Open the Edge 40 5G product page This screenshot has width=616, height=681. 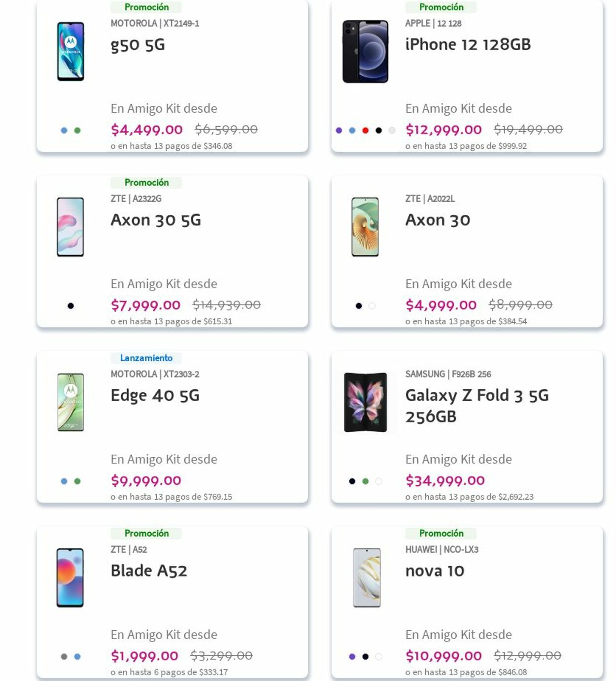tap(155, 396)
